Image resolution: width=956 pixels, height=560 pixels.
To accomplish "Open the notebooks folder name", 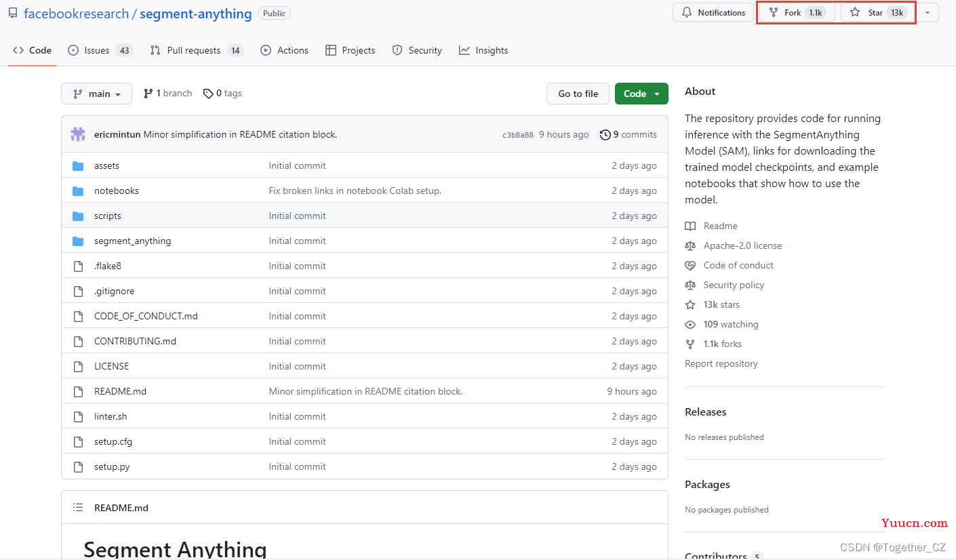I will (117, 191).
